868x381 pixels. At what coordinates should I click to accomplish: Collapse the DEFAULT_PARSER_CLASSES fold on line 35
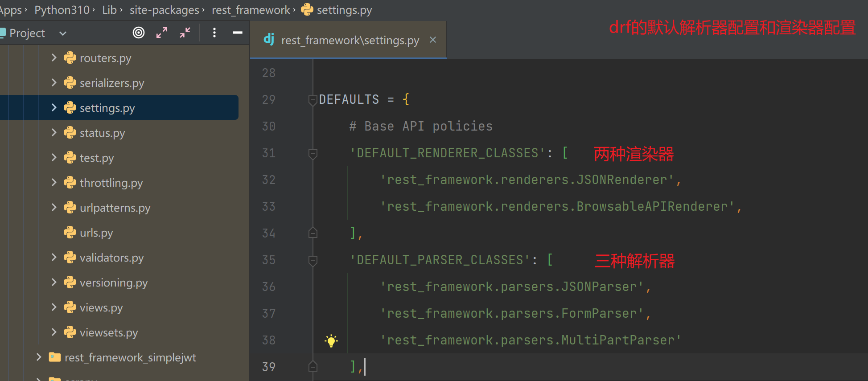click(313, 261)
